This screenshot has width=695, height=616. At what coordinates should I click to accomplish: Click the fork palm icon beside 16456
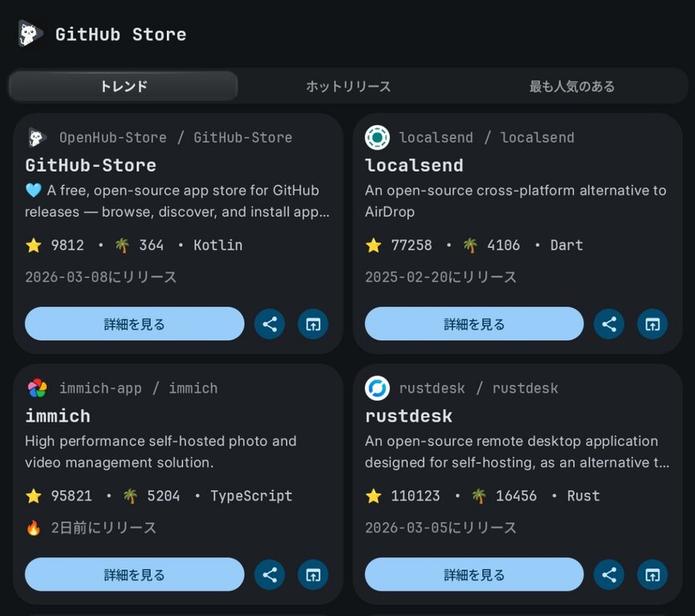click(x=478, y=496)
